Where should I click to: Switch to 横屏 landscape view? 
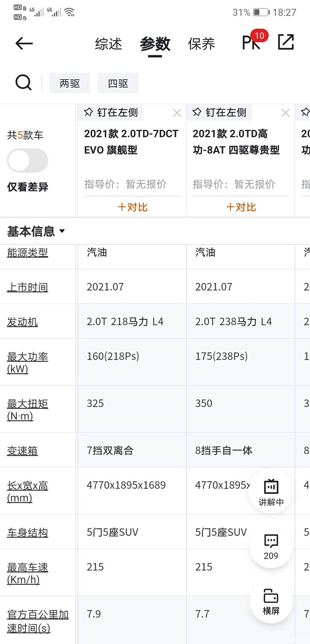click(x=271, y=601)
